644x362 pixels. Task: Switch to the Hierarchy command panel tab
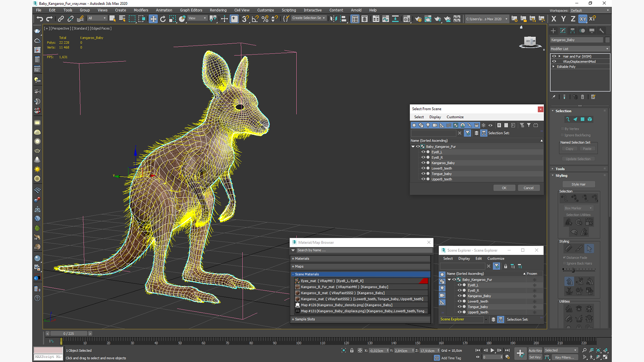(573, 31)
